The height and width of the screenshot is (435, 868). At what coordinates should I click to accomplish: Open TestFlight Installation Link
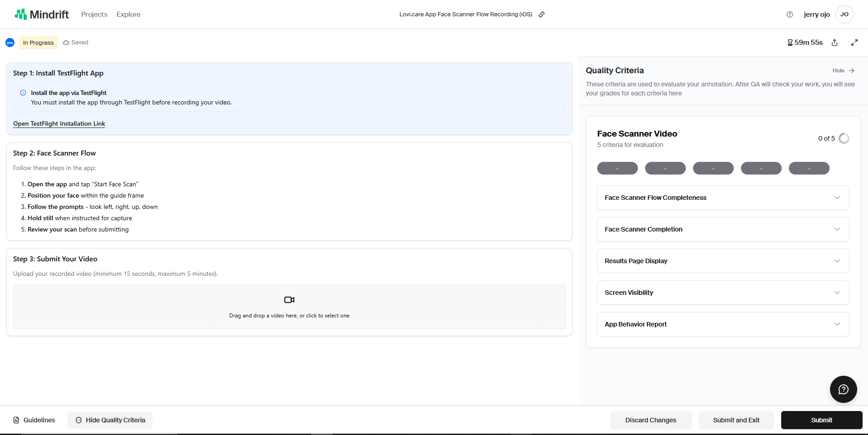pos(59,123)
